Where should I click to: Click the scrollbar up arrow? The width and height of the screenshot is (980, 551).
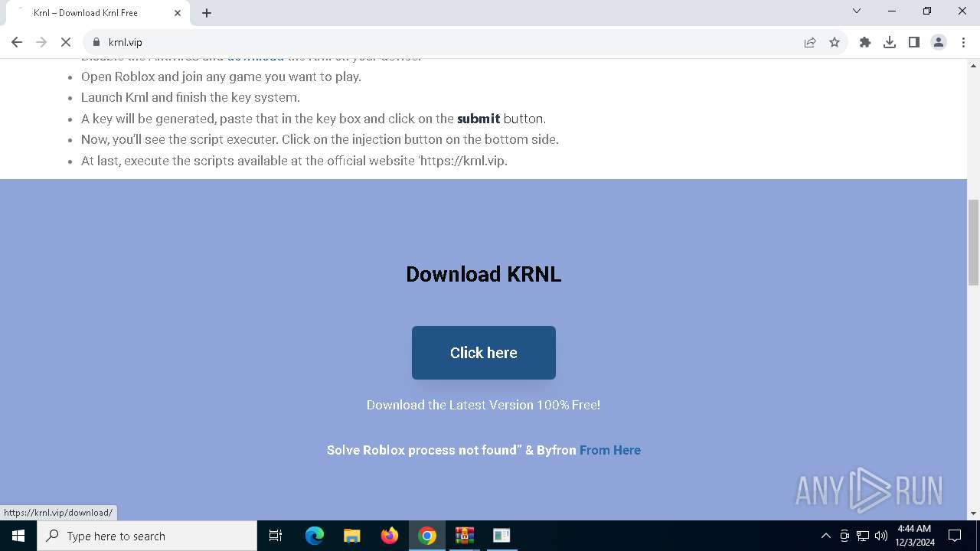973,66
